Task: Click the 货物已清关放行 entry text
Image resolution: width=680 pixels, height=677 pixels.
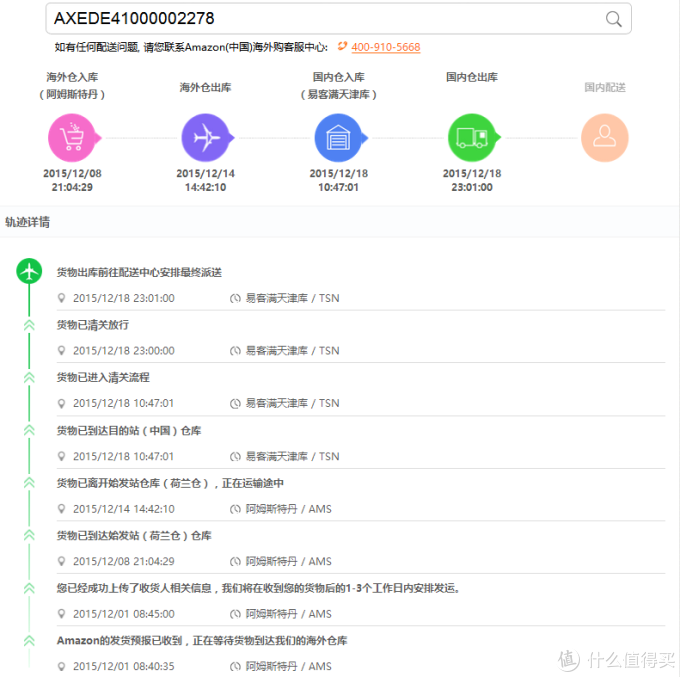Action: click(x=93, y=325)
